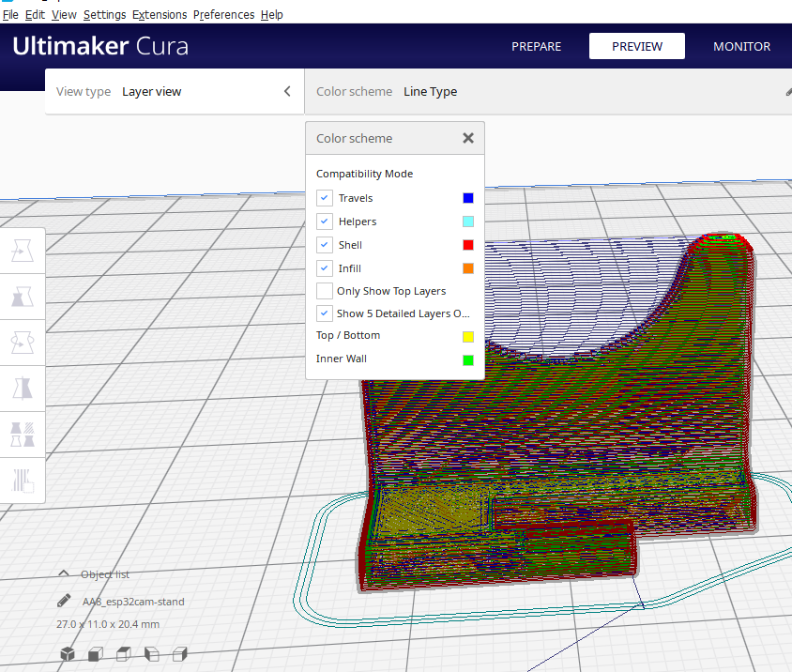Switch to the PREPARE stage
This screenshot has height=672, width=792.
pyautogui.click(x=537, y=47)
